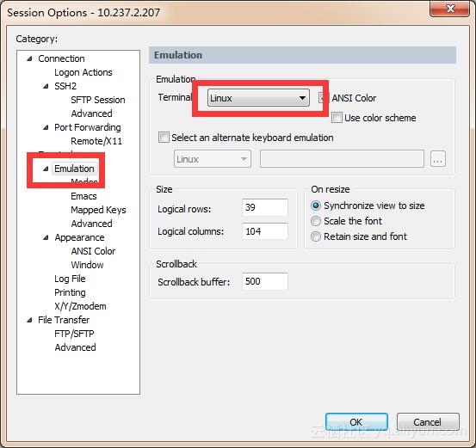Select Connection in category tree

point(61,58)
